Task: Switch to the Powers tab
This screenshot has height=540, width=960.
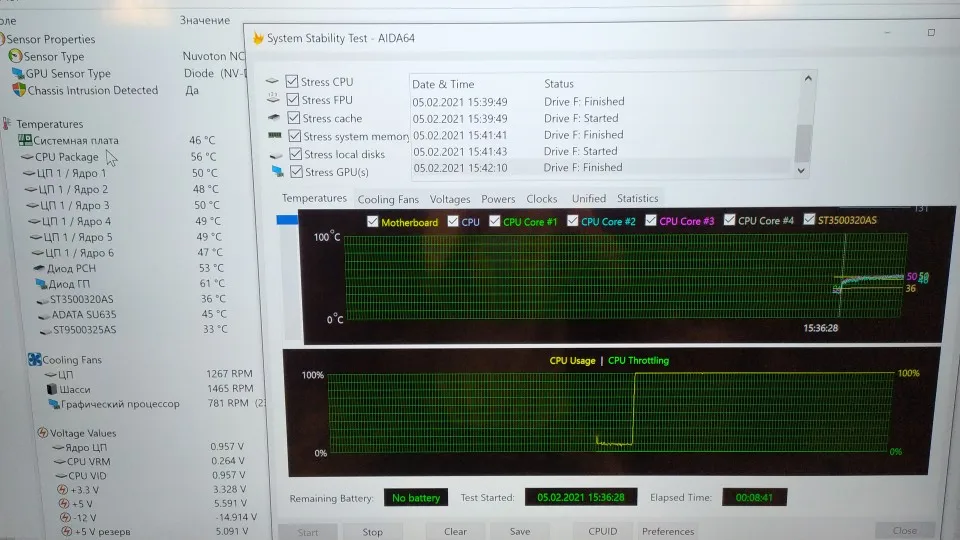Action: click(498, 199)
